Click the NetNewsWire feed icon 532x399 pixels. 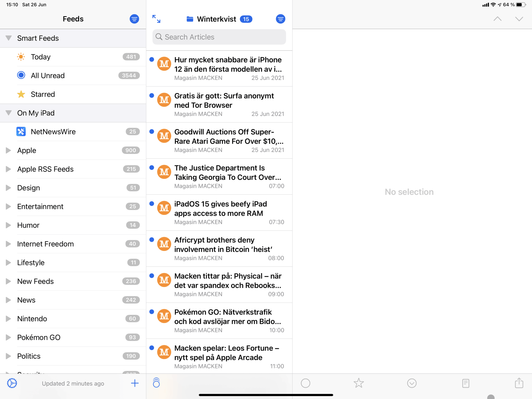pyautogui.click(x=21, y=132)
